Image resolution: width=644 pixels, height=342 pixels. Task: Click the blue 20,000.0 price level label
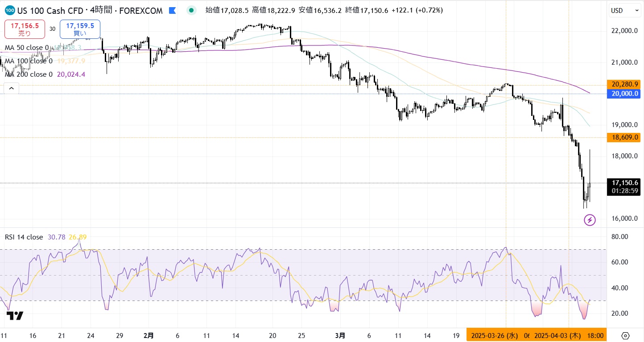tap(623, 94)
